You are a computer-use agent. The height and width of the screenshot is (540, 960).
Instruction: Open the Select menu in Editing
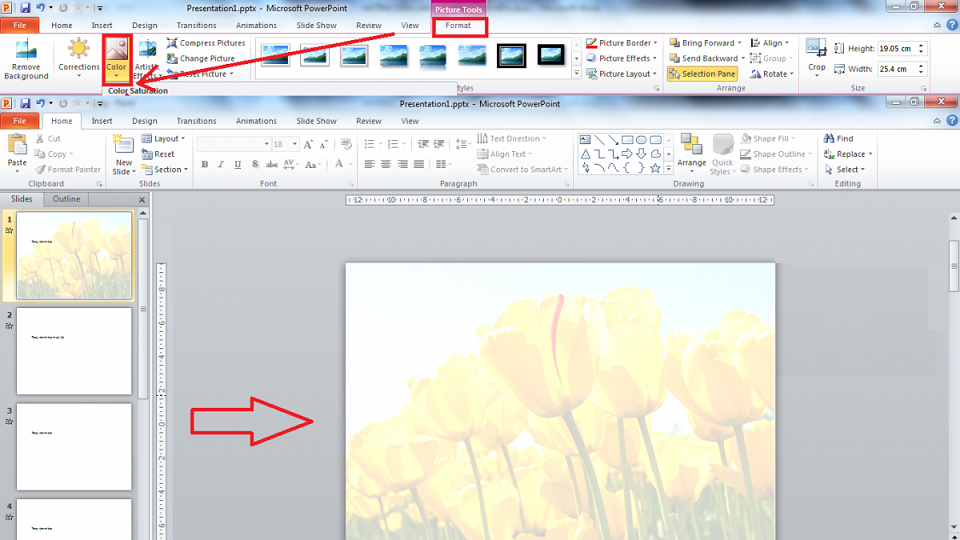click(x=845, y=170)
